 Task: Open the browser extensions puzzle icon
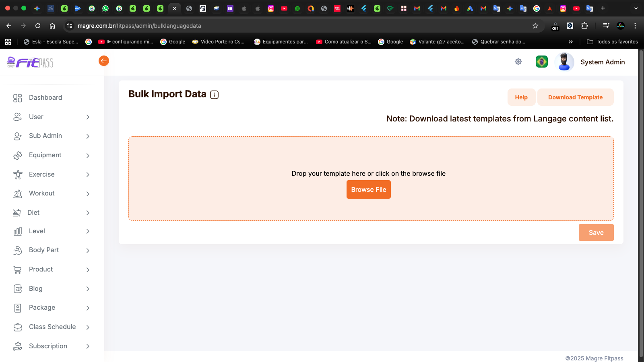[585, 26]
